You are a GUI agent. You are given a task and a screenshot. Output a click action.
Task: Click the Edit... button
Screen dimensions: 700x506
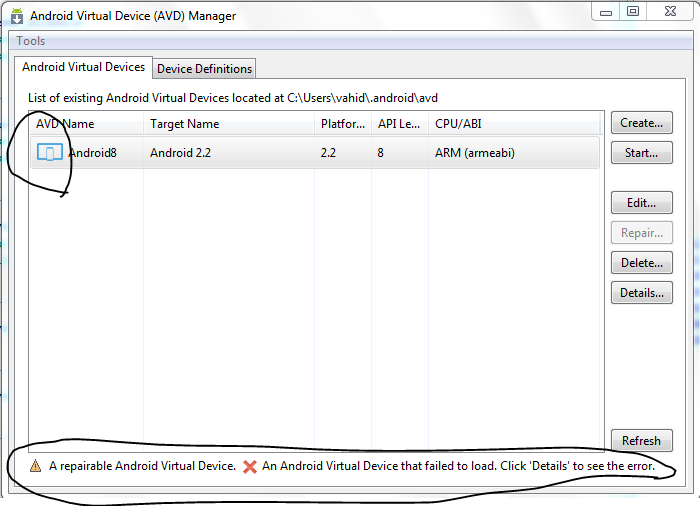[x=642, y=203]
